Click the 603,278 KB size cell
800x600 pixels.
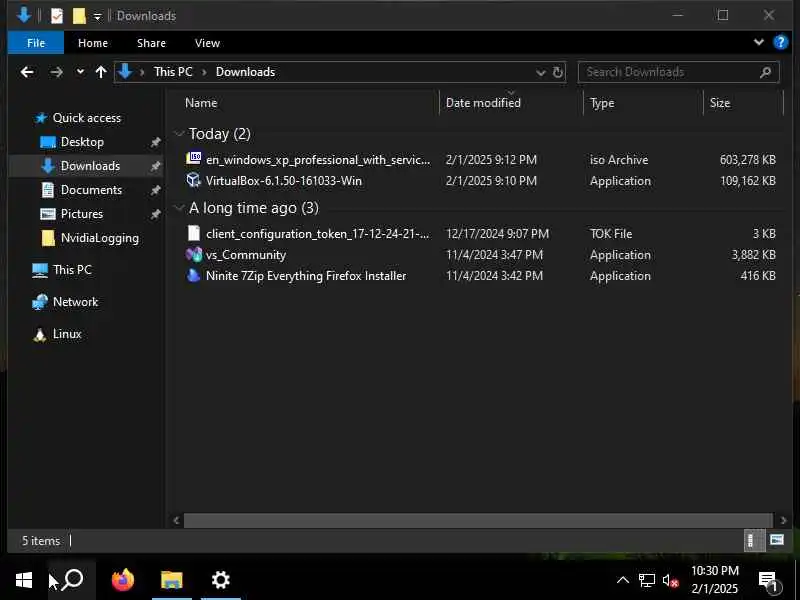click(747, 160)
